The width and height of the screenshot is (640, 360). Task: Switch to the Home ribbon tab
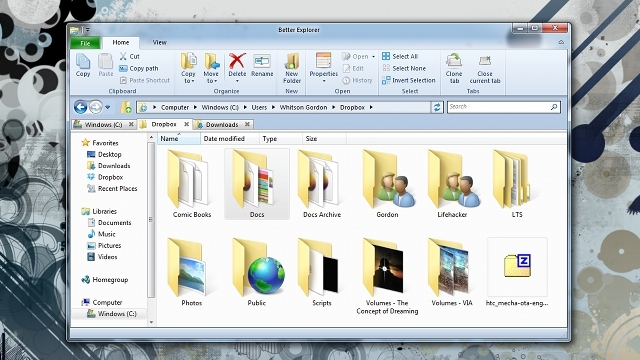tap(121, 42)
